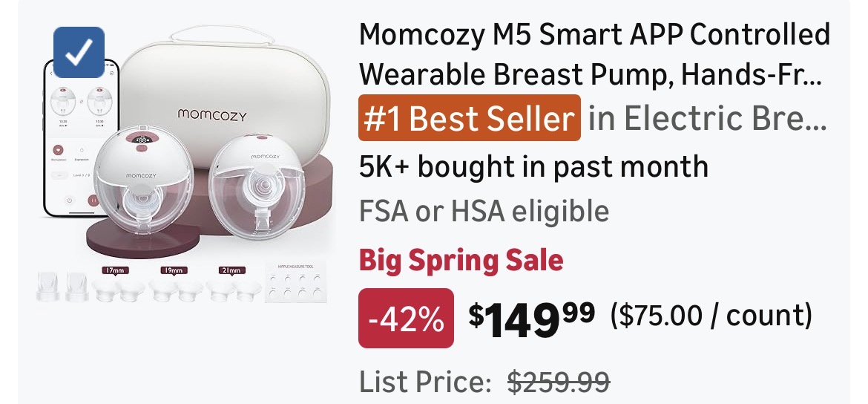Click the Big Spring Sale label

pos(461,261)
